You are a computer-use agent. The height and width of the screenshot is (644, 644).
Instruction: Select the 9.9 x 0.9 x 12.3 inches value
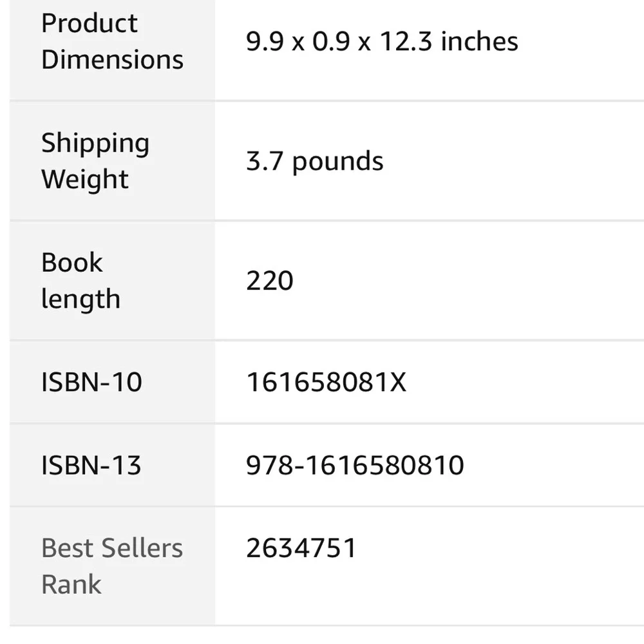tap(382, 41)
